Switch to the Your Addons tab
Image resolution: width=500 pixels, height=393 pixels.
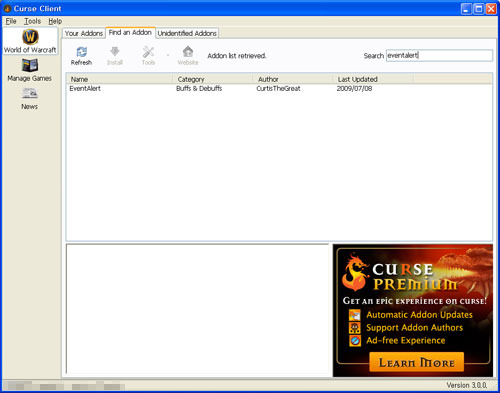click(x=84, y=33)
